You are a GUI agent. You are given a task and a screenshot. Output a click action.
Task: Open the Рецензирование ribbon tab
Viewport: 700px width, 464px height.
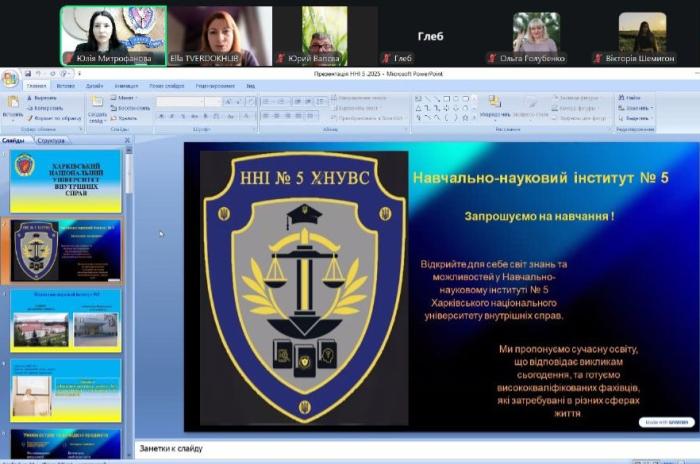point(215,86)
